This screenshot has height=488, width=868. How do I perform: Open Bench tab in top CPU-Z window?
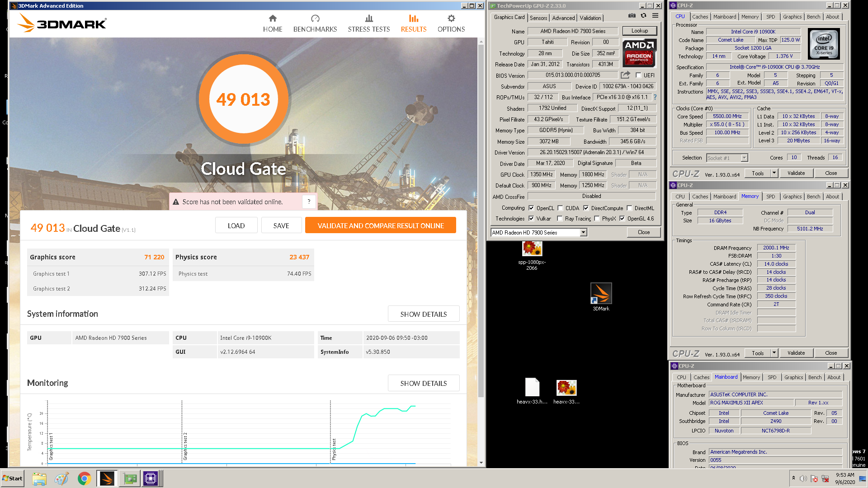click(x=813, y=17)
